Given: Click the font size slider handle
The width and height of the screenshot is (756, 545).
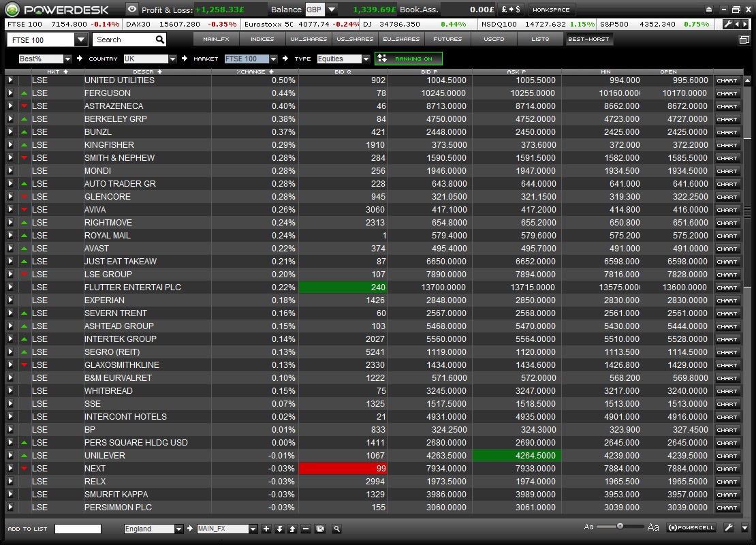Looking at the screenshot, I should click(620, 526).
